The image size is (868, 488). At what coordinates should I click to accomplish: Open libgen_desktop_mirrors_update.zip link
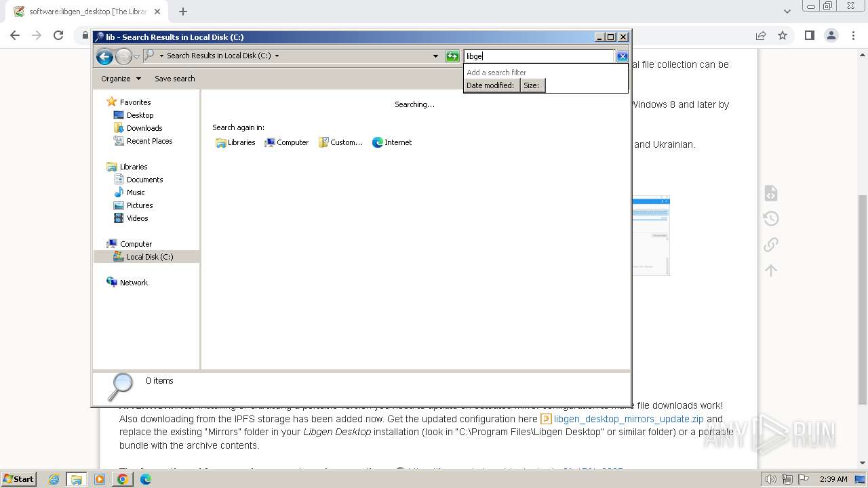click(x=629, y=419)
